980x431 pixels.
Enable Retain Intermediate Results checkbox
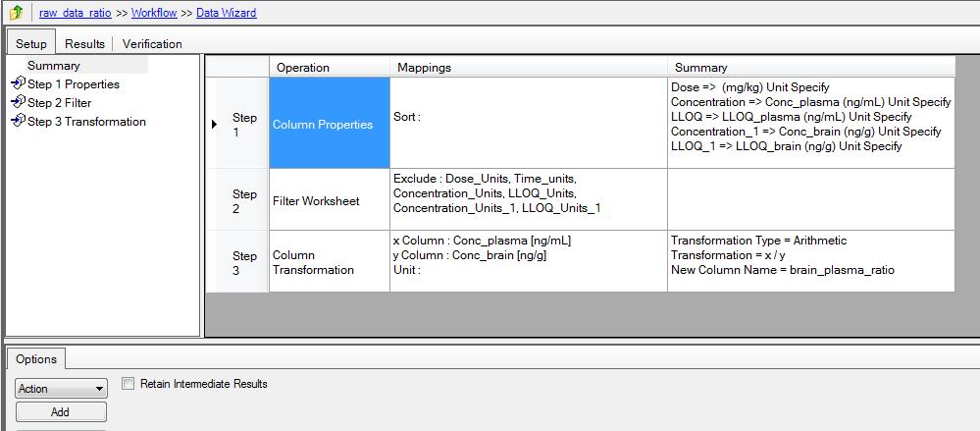129,384
